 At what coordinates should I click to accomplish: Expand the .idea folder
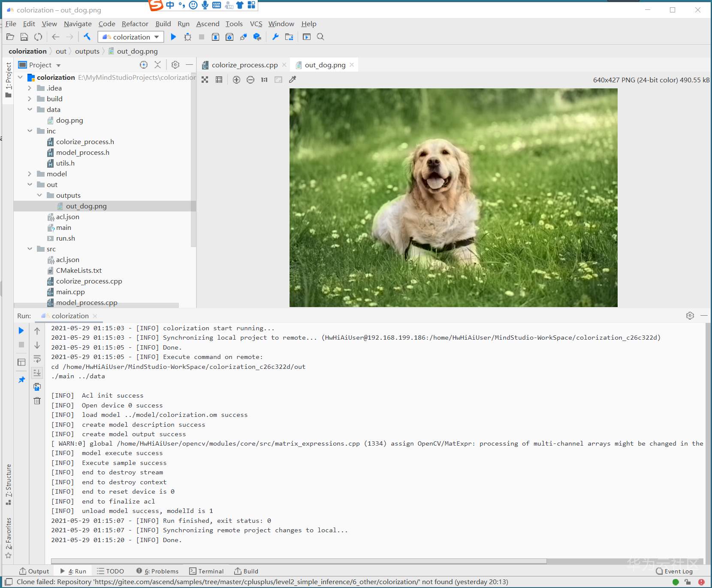(30, 88)
